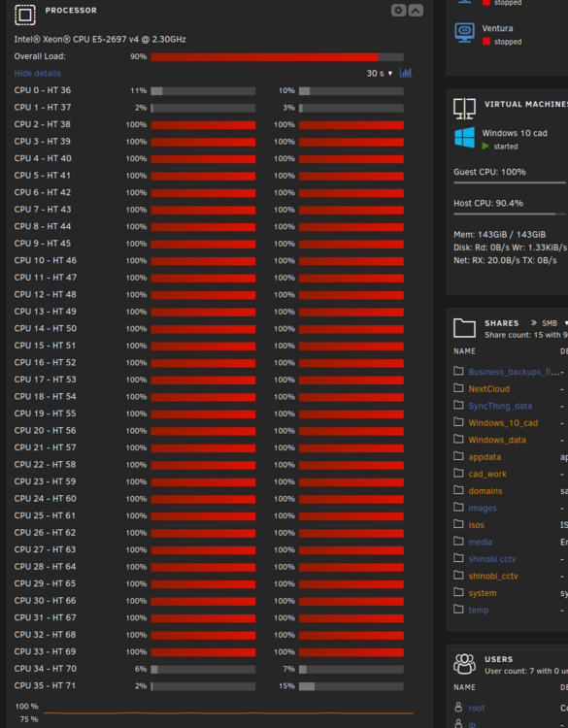This screenshot has width=568, height=728.
Task: Click the Users panel people icon
Action: point(464,664)
